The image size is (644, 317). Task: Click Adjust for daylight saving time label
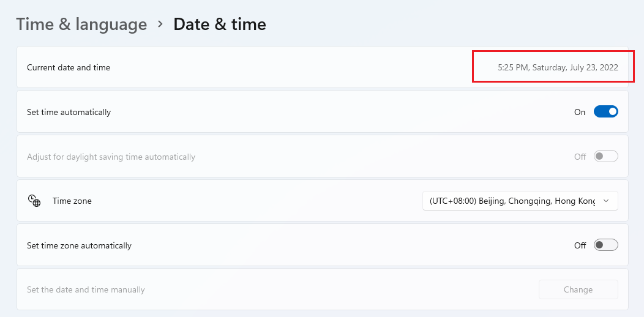click(x=111, y=157)
